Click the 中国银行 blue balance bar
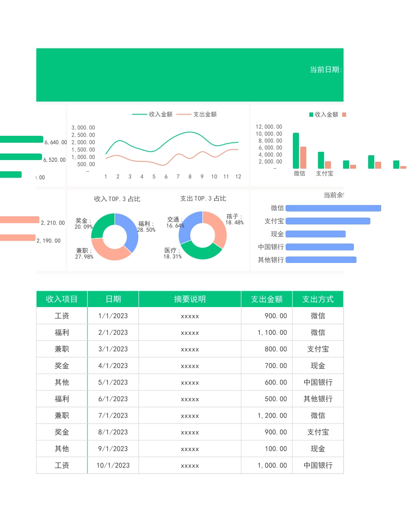 pos(320,247)
